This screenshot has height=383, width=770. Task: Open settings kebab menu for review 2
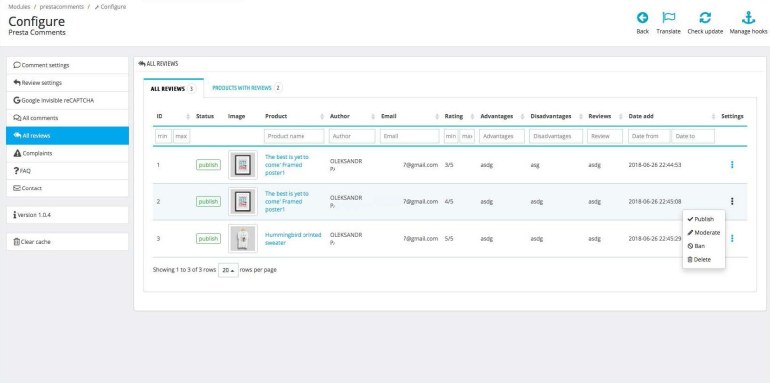coord(732,201)
